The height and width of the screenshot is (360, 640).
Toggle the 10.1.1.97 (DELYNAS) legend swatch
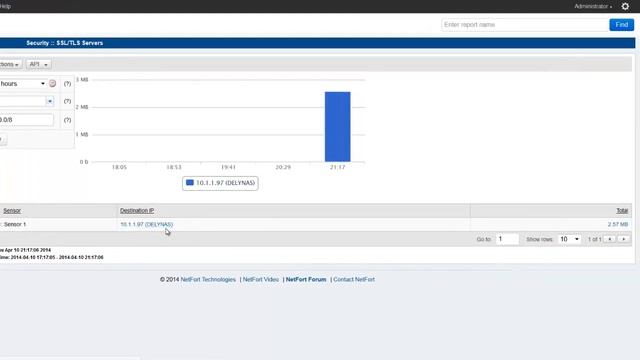189,182
